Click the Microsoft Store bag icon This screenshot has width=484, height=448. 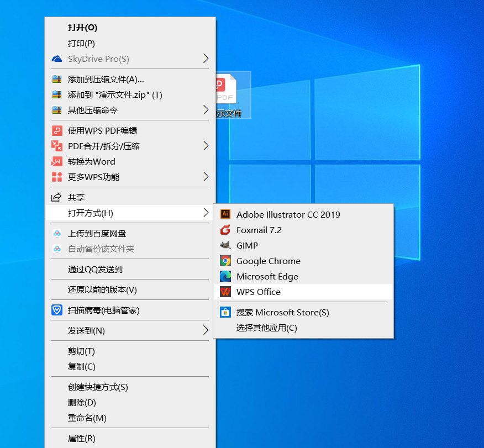(x=225, y=312)
